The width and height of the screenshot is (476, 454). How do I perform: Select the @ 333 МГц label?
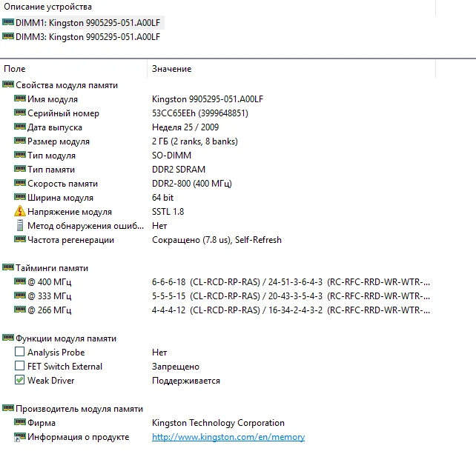point(50,296)
